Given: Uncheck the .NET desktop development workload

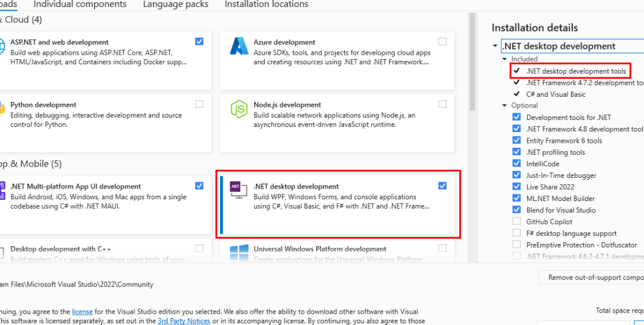Looking at the screenshot, I should pos(442,185).
